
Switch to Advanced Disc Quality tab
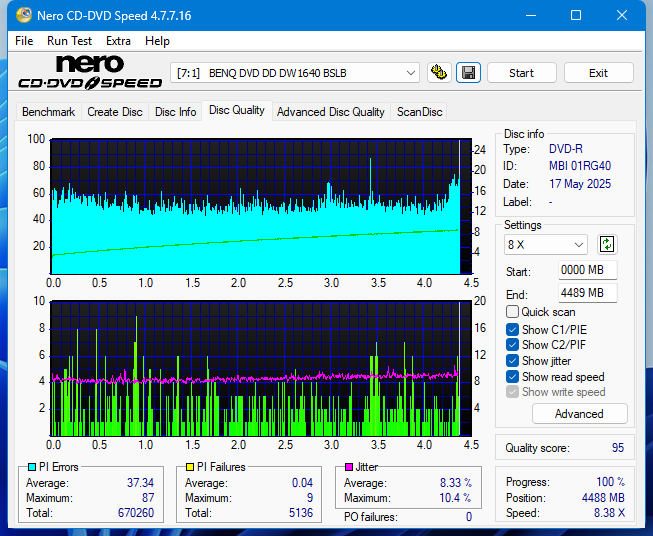[330, 112]
